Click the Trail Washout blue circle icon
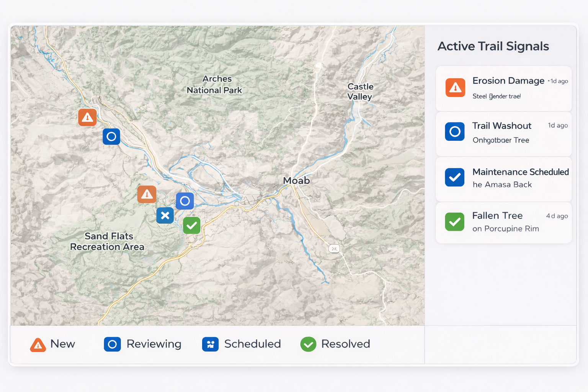588x392 pixels. [x=455, y=132]
